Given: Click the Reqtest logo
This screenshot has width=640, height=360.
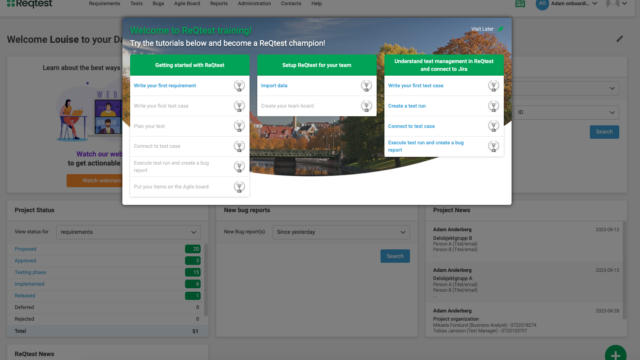Looking at the screenshot, I should coord(29,4).
